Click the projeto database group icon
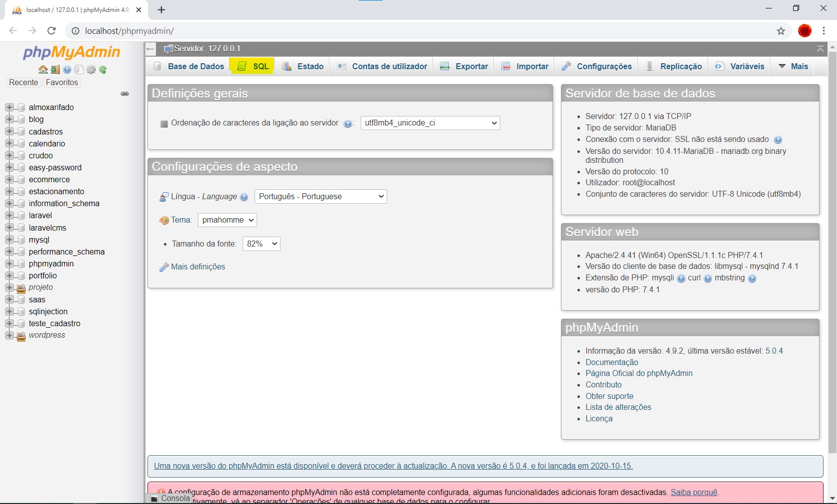Image resolution: width=837 pixels, height=504 pixels. pyautogui.click(x=21, y=288)
